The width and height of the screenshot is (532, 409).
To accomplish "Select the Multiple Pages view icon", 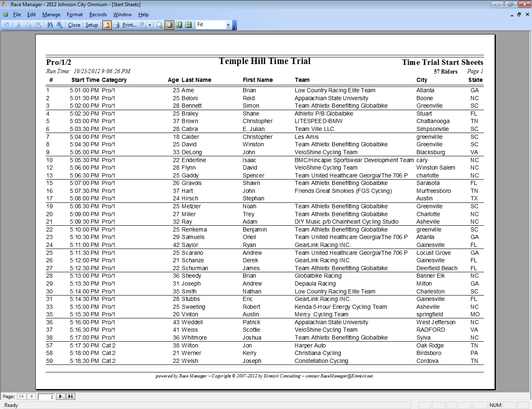I will [188, 25].
